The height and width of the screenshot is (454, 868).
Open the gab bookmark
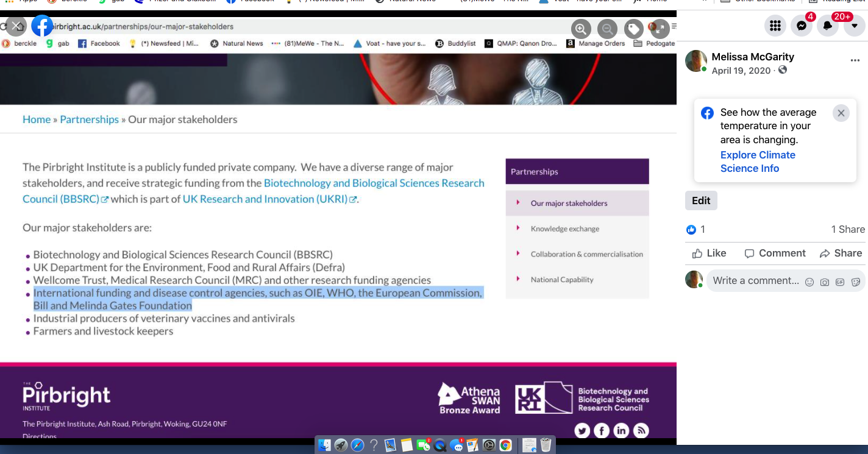pyautogui.click(x=57, y=43)
